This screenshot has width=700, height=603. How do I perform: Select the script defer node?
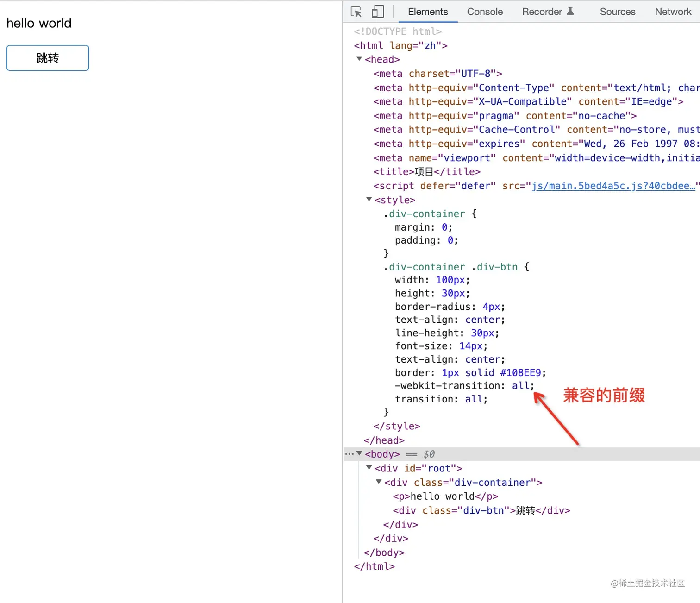tap(537, 186)
